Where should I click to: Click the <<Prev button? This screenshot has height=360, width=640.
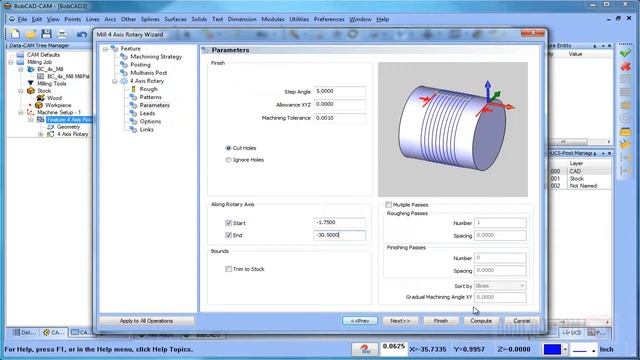click(x=360, y=321)
